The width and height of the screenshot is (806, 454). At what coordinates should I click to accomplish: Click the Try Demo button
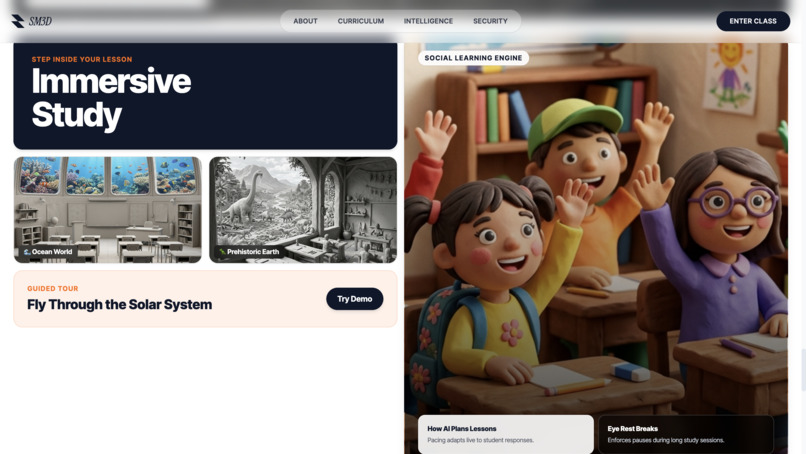click(x=355, y=299)
